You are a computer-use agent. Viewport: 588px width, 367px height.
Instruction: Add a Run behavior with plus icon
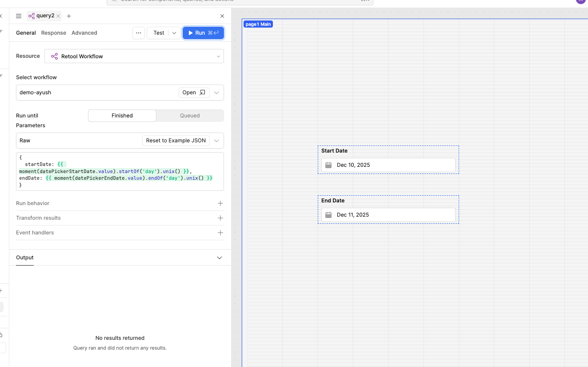[220, 203]
